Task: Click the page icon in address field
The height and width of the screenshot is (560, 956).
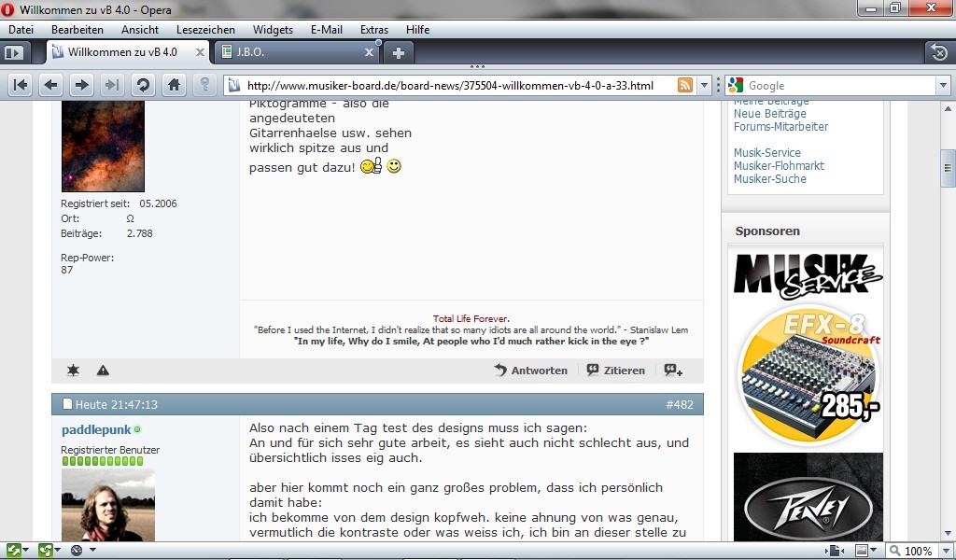Action: pos(233,85)
